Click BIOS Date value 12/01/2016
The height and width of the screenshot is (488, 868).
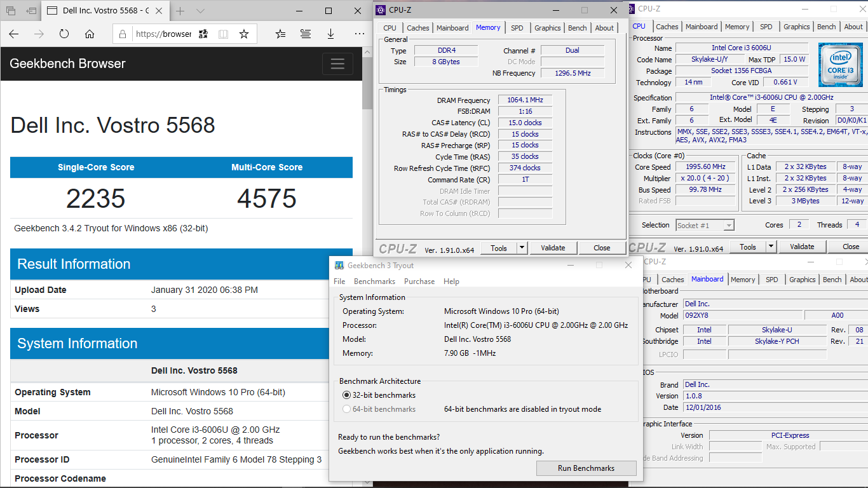click(776, 407)
